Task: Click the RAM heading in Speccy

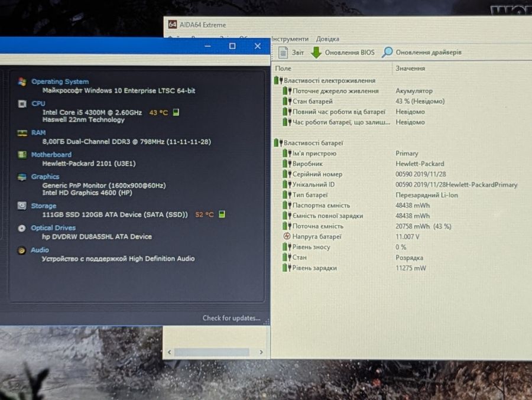Action: click(38, 133)
